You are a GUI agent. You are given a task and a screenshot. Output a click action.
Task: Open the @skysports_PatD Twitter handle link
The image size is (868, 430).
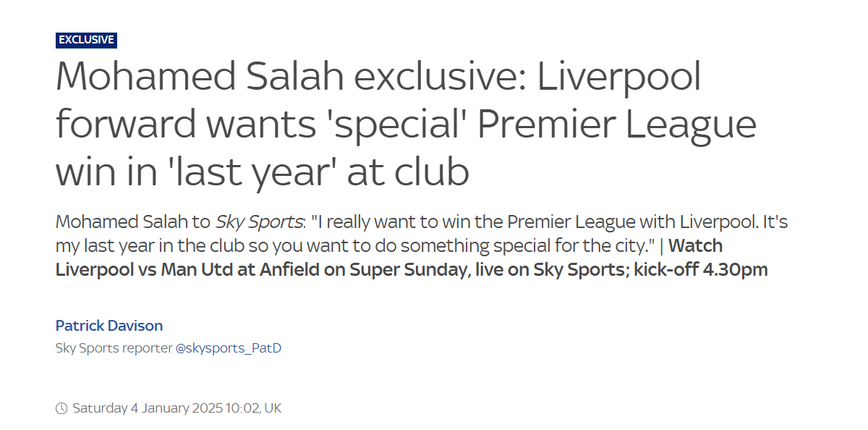(x=228, y=348)
